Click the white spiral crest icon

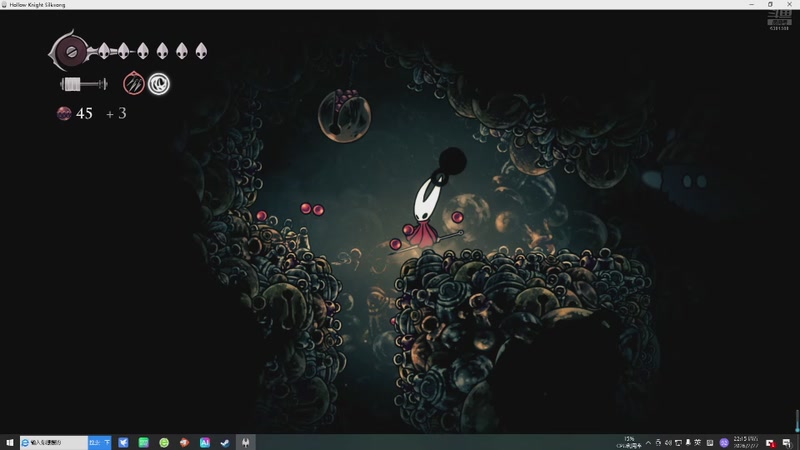[159, 84]
